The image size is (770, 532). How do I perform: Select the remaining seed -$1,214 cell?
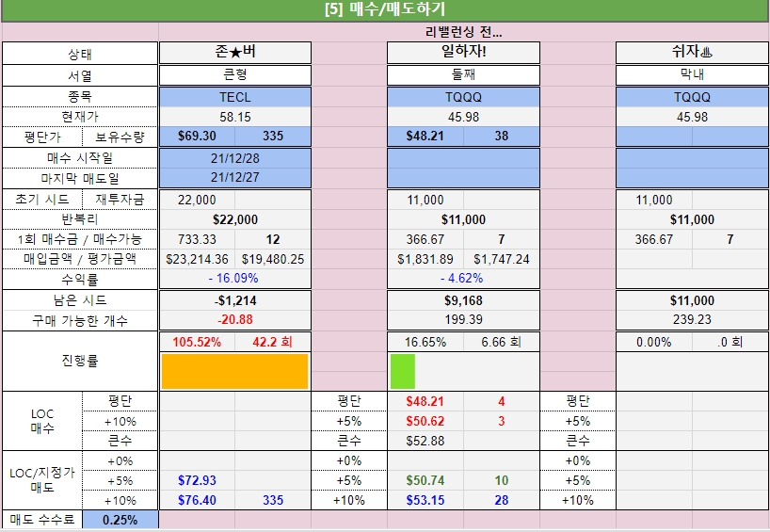[235, 300]
